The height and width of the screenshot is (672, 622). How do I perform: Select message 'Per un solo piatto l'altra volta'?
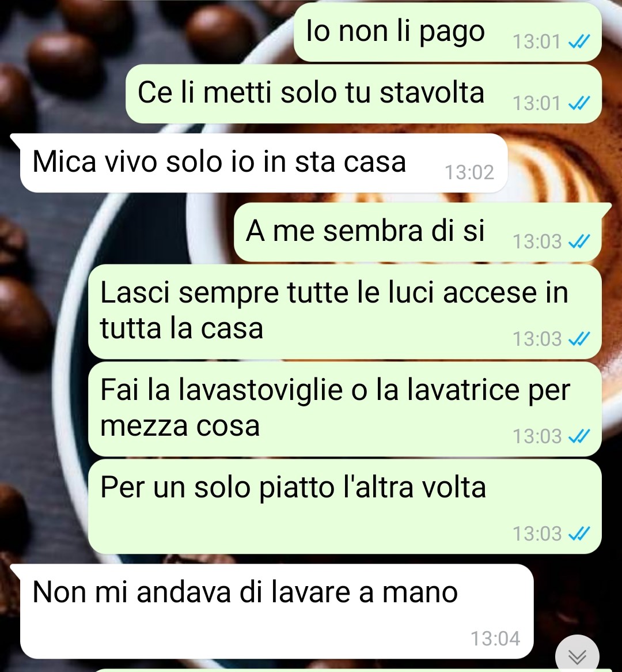tap(345, 507)
